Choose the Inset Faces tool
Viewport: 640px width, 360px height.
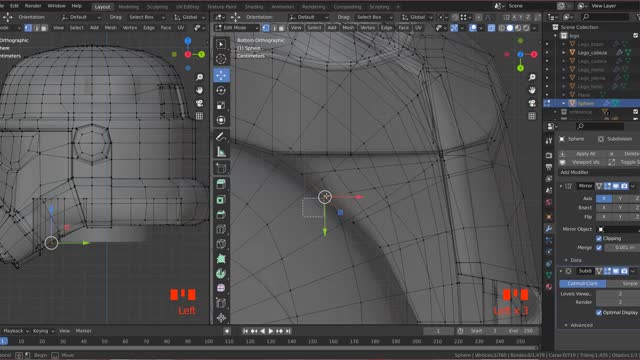coord(221,199)
